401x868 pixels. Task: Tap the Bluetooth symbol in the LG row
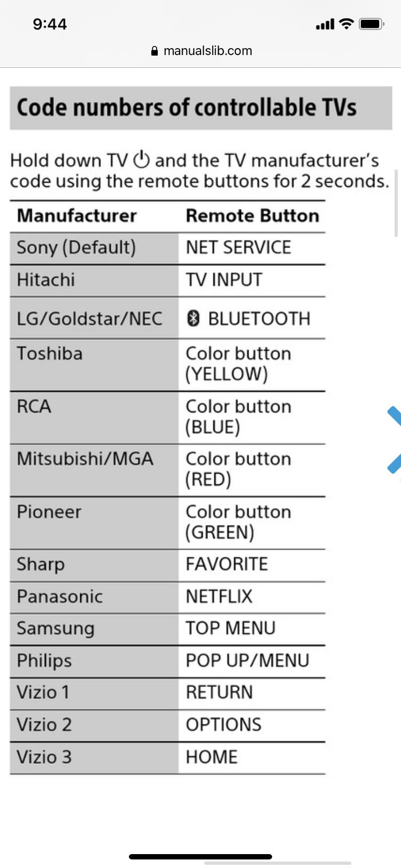[193, 319]
